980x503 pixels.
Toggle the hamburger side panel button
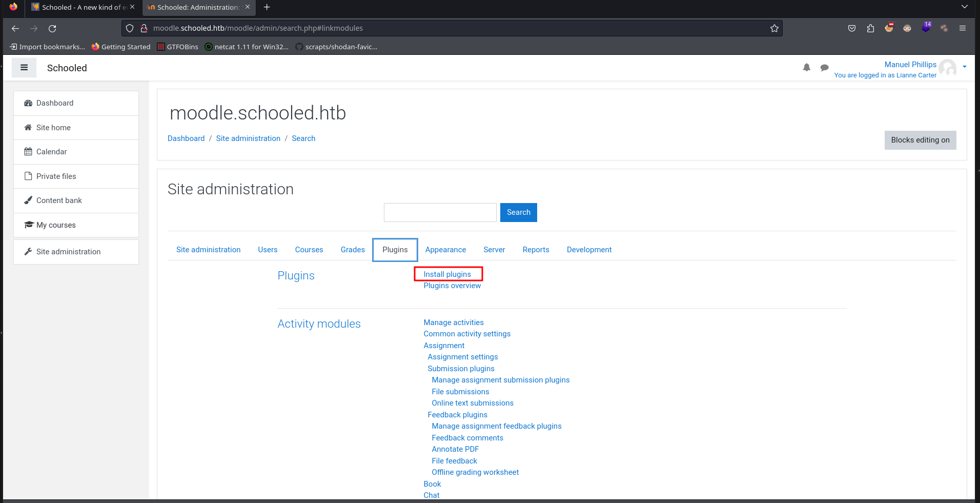24,68
